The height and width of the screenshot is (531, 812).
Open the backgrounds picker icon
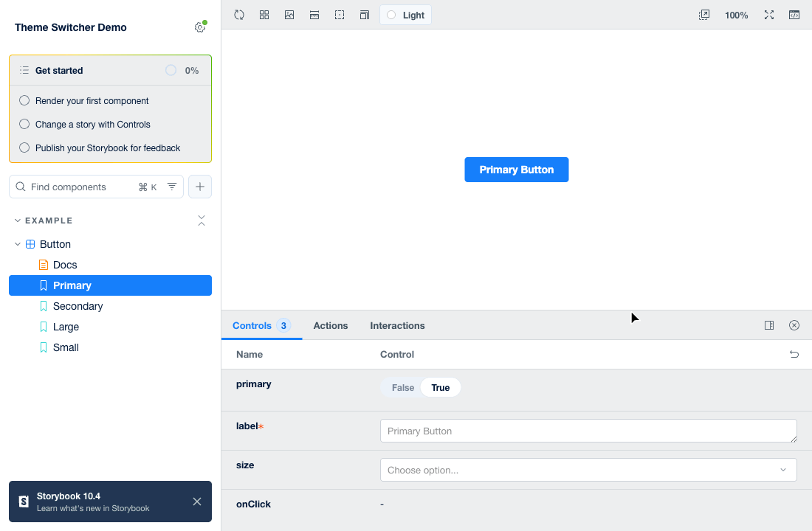pos(289,15)
